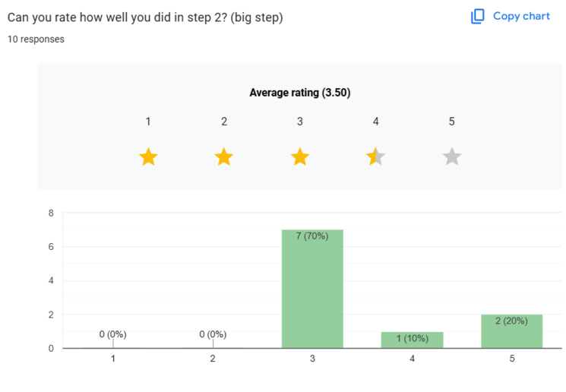Click the number 4 above the half star

click(376, 122)
